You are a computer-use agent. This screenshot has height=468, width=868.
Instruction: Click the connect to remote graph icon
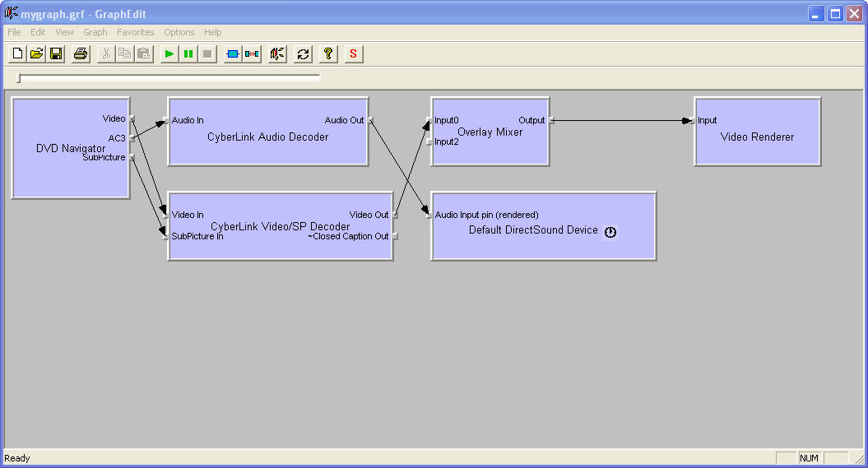[277, 53]
